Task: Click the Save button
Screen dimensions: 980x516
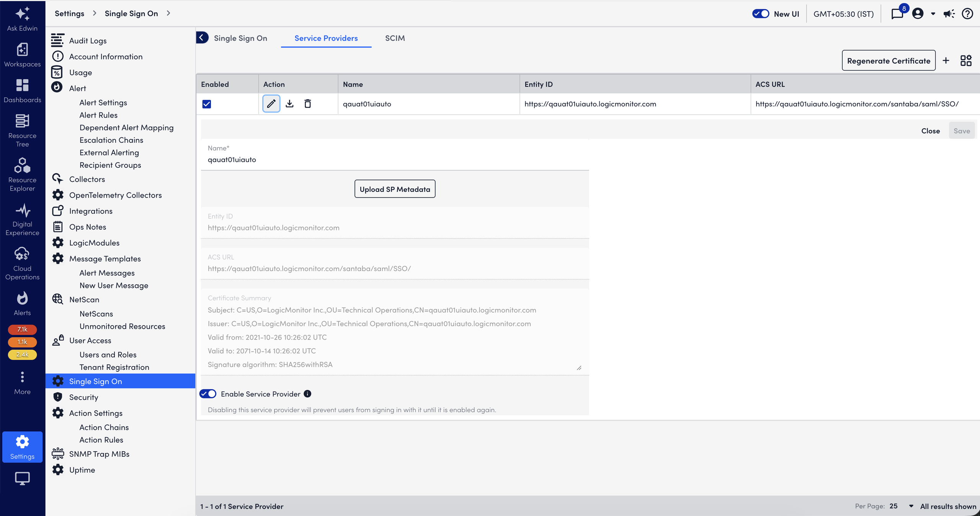Action: pos(962,131)
